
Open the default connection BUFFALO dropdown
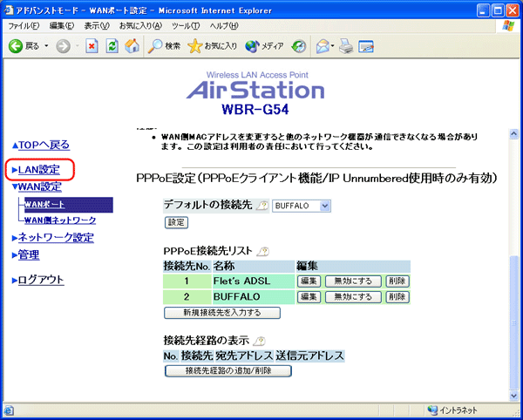coord(302,206)
